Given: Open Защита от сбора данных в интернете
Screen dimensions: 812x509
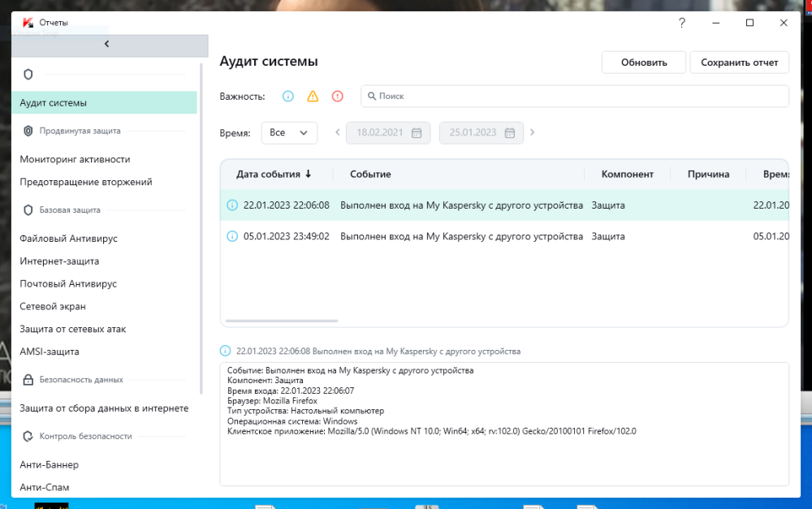Looking at the screenshot, I should 104,408.
